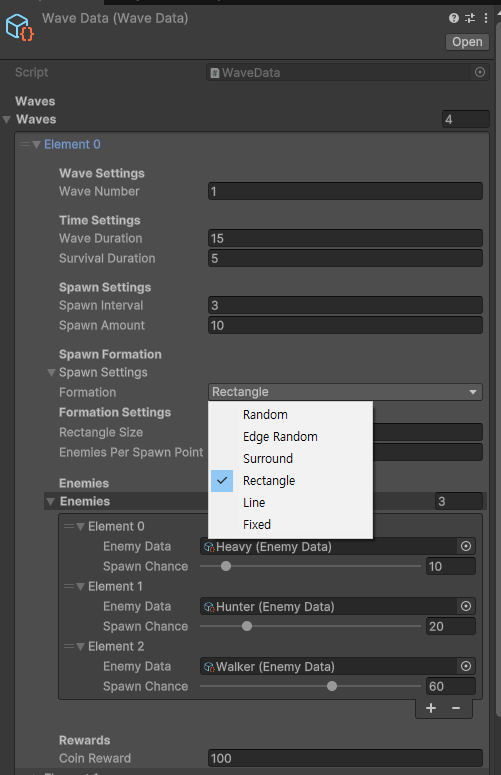The width and height of the screenshot is (501, 775).
Task: Edit the Wave Number field
Action: coord(345,191)
